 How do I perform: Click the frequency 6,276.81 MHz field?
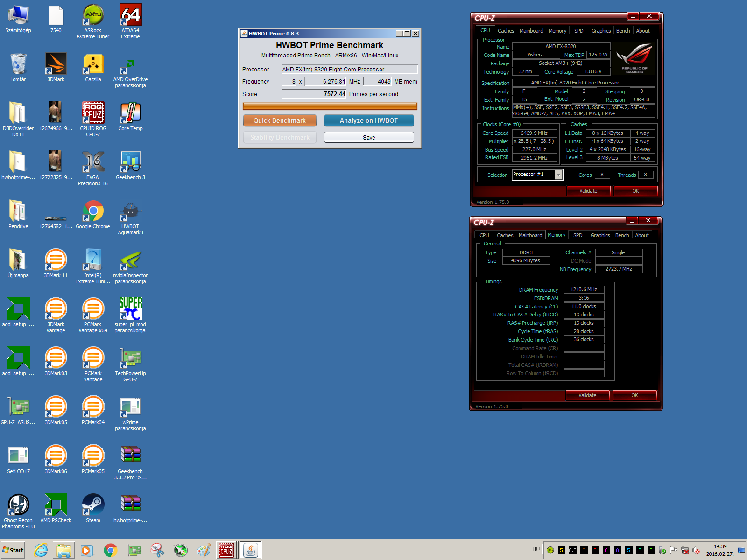[325, 81]
